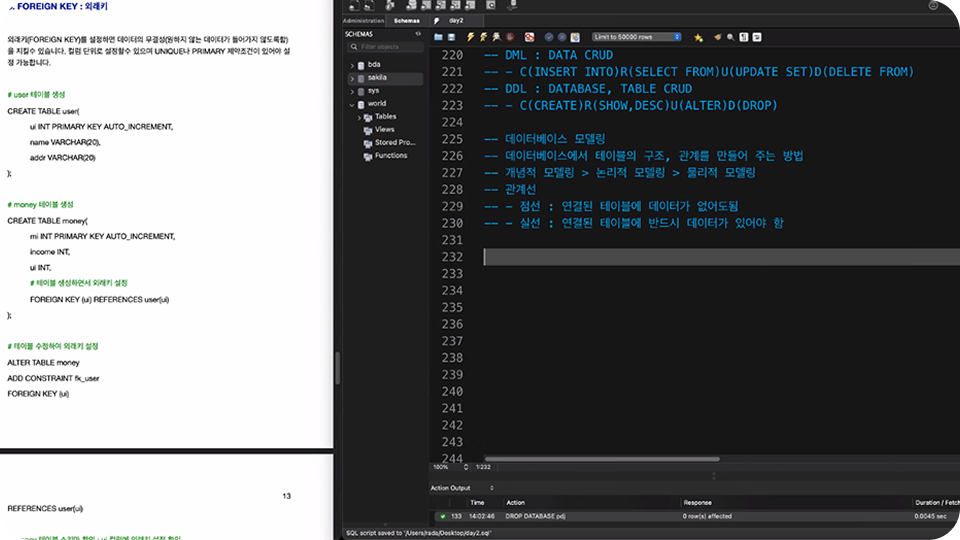The image size is (960, 540).
Task: Click the Response column header
Action: coord(697,503)
